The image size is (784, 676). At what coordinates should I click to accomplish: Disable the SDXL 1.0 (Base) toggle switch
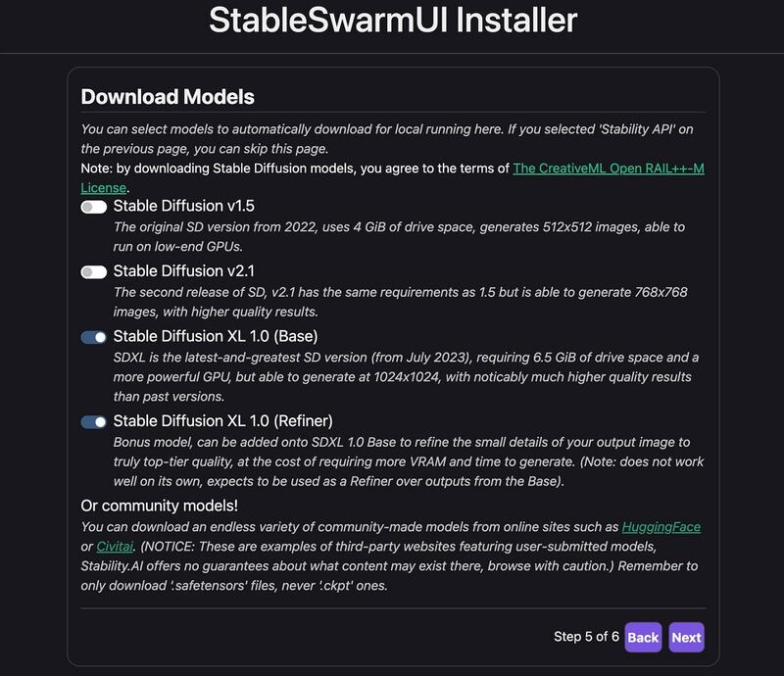(x=94, y=337)
